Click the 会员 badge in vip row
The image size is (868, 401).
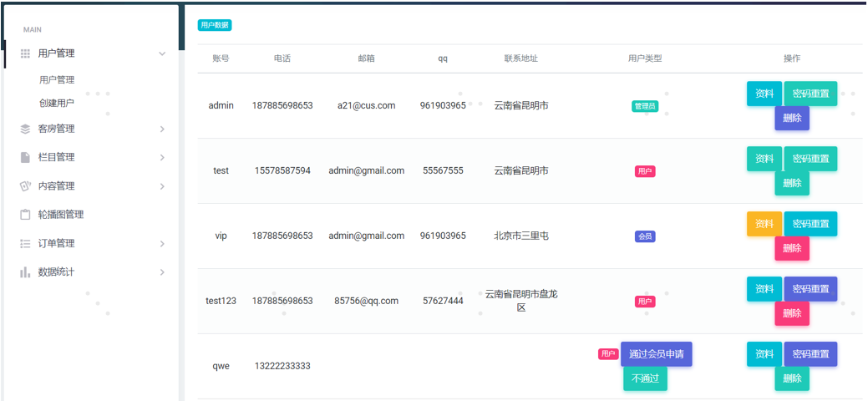coord(645,236)
